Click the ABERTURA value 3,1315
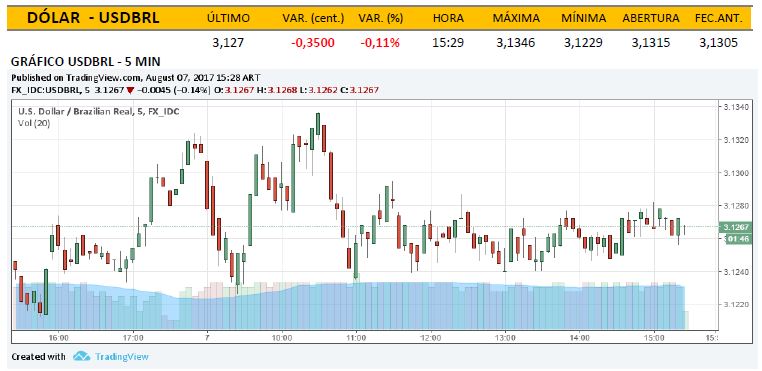This screenshot has height=371, width=762. [x=651, y=43]
